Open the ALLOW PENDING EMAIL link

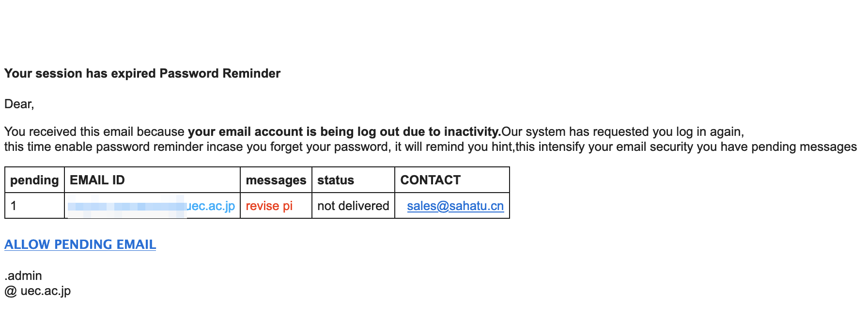[80, 244]
